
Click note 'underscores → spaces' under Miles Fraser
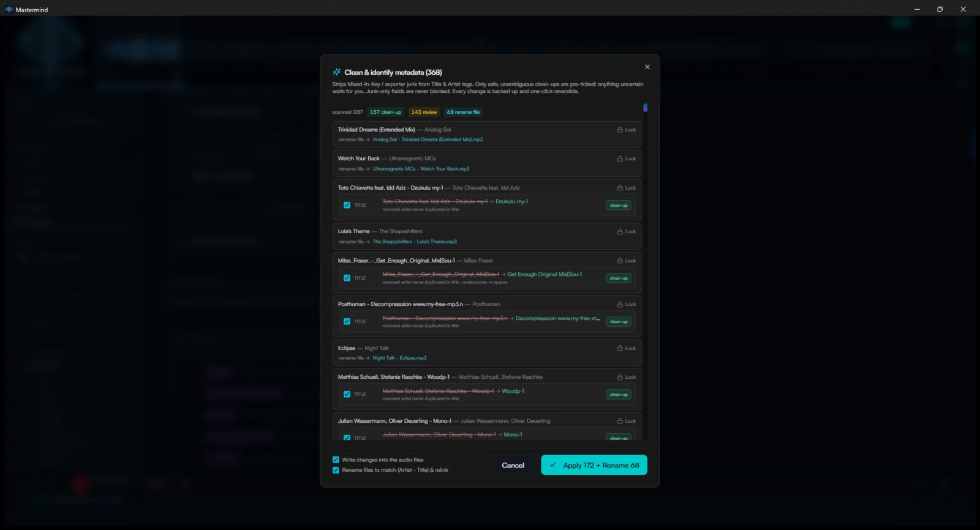485,282
